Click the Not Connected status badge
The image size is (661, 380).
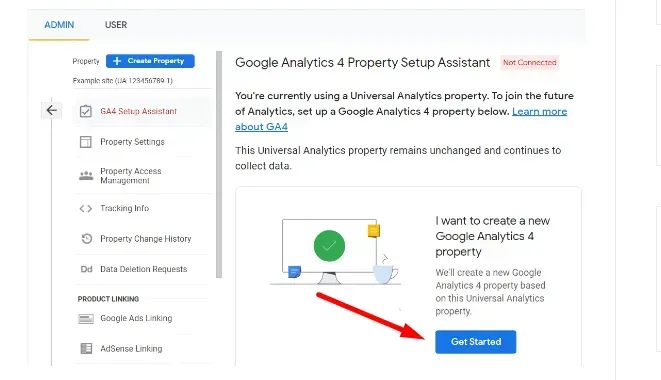point(529,62)
